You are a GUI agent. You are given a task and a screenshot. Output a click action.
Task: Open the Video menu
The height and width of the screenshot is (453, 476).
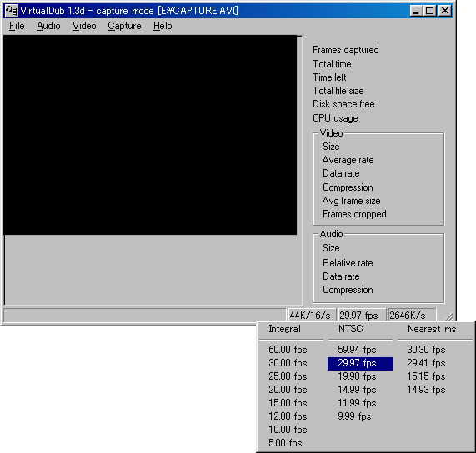point(84,26)
